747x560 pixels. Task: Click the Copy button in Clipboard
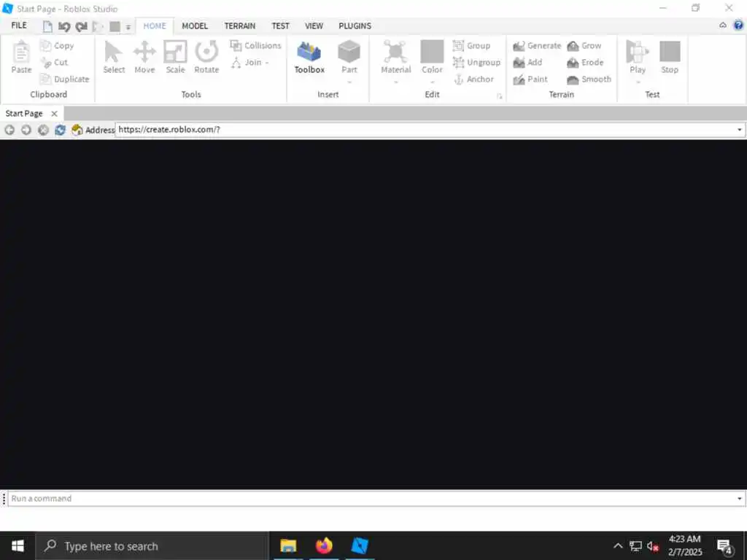[57, 46]
